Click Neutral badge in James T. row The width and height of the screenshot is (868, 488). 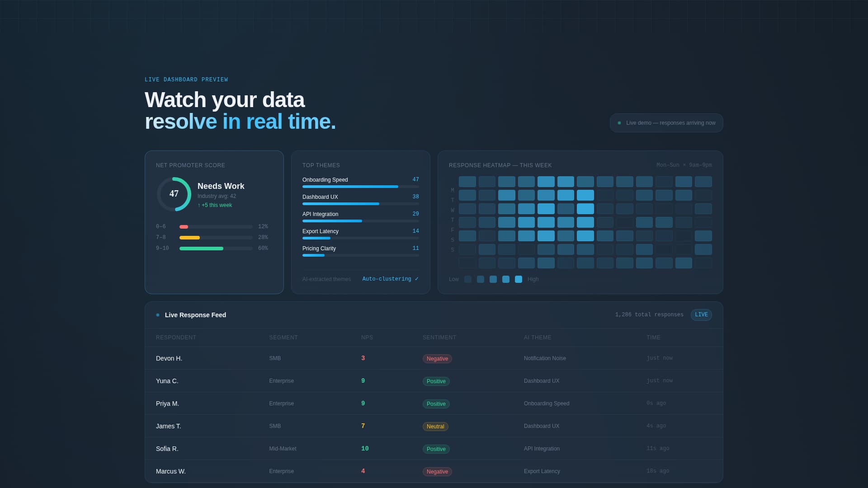[x=435, y=427]
